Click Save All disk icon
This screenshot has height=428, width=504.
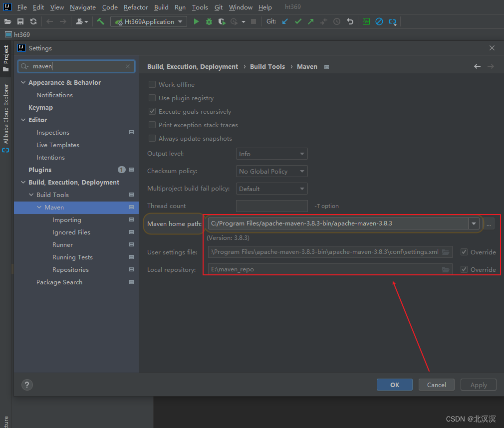(20, 21)
